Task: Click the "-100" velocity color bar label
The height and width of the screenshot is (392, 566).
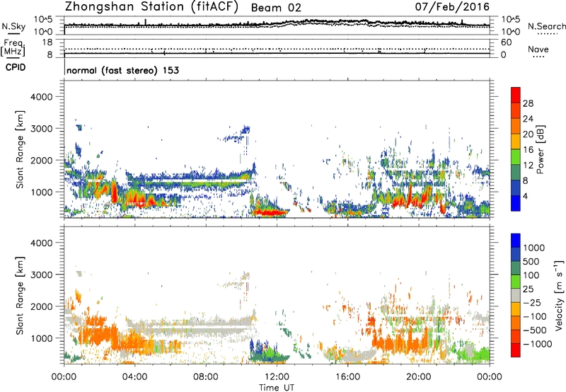Action: click(x=535, y=316)
